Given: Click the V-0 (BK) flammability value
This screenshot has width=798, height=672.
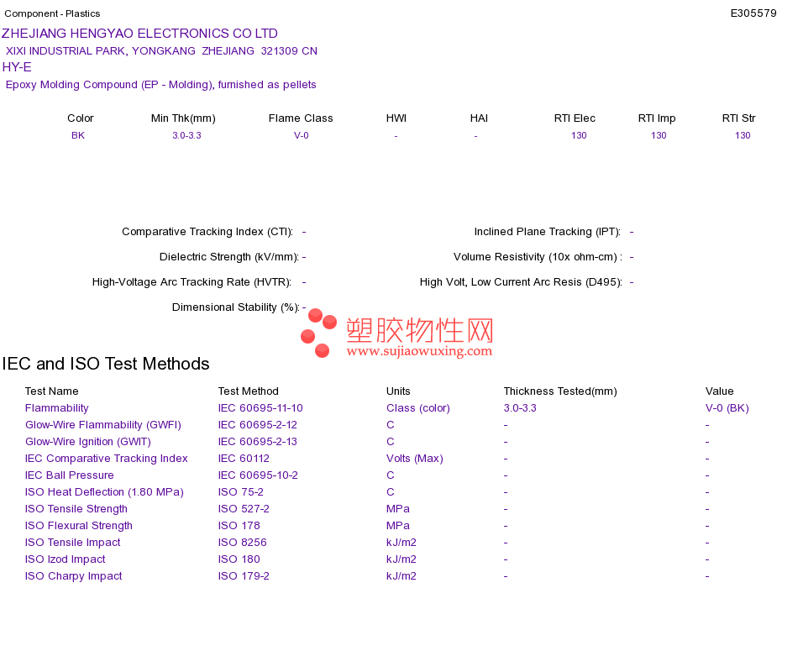Looking at the screenshot, I should pyautogui.click(x=727, y=408).
